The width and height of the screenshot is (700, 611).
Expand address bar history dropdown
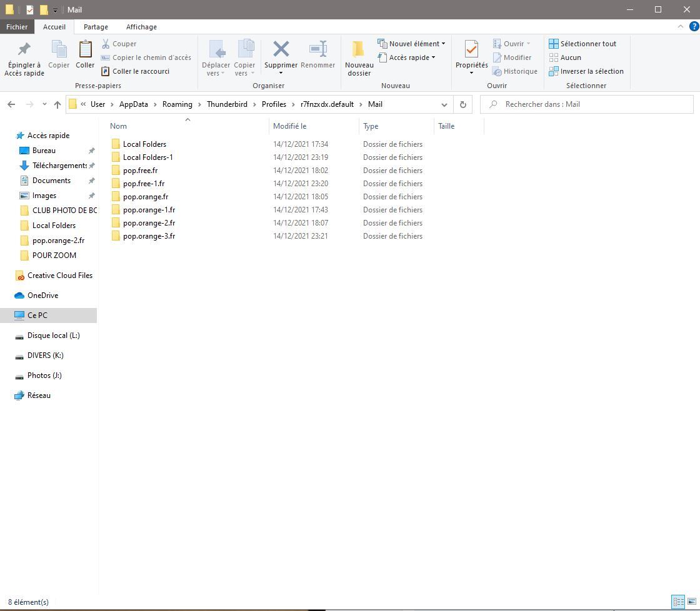point(444,104)
